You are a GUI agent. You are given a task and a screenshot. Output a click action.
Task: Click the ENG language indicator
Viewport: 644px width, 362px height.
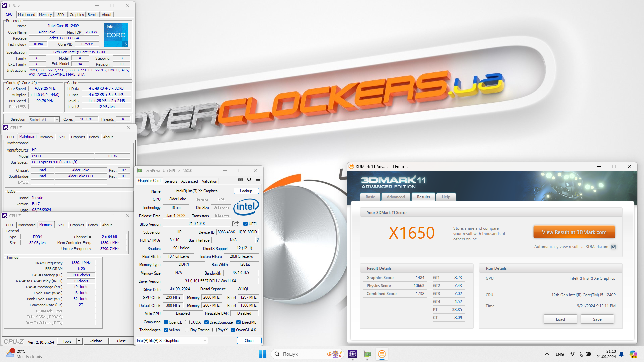click(560, 354)
